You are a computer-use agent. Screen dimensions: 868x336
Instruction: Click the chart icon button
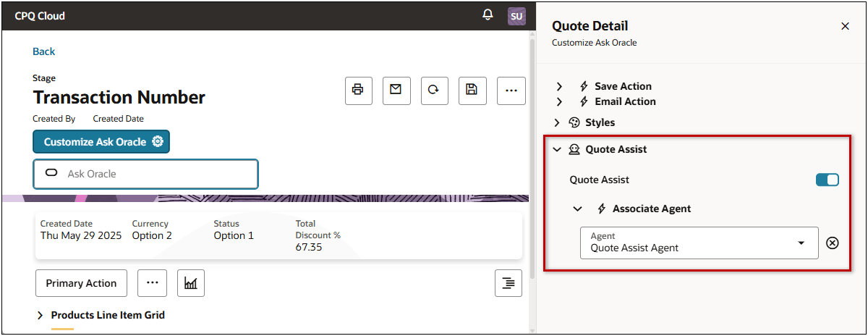[191, 283]
